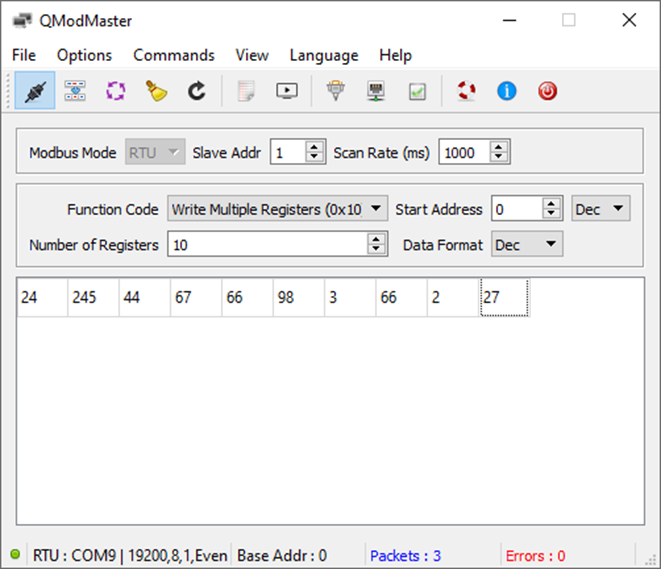Viewport: 661px width, 569px height.
Task: Click the Errors : 0 counter
Action: point(535,556)
